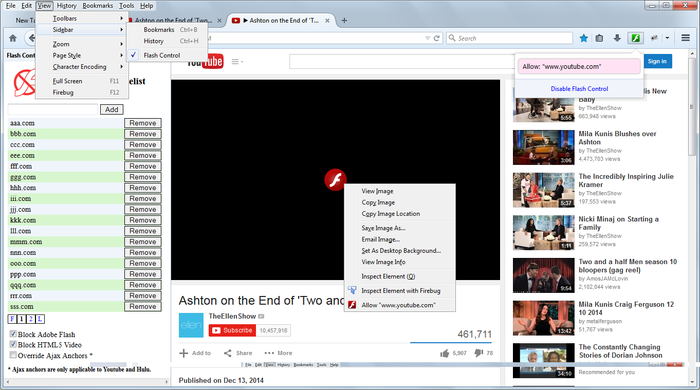Open the toolbar overflow dropdown arrow

pos(667,38)
